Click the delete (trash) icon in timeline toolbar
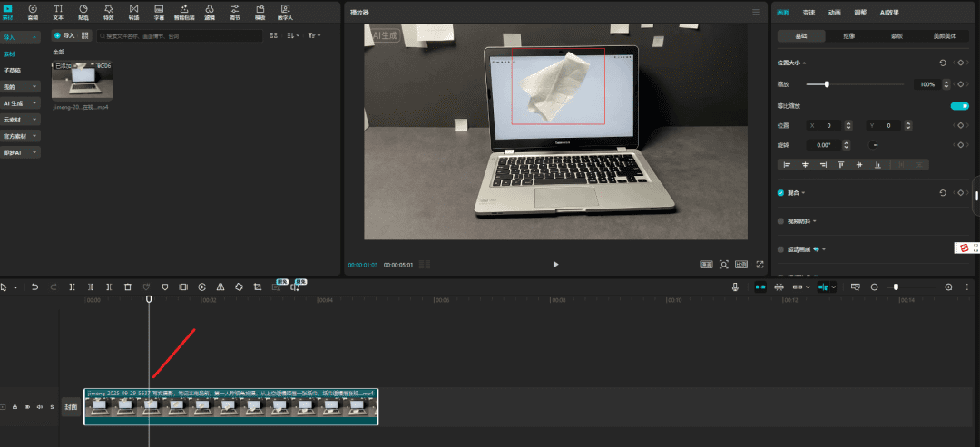 (127, 287)
